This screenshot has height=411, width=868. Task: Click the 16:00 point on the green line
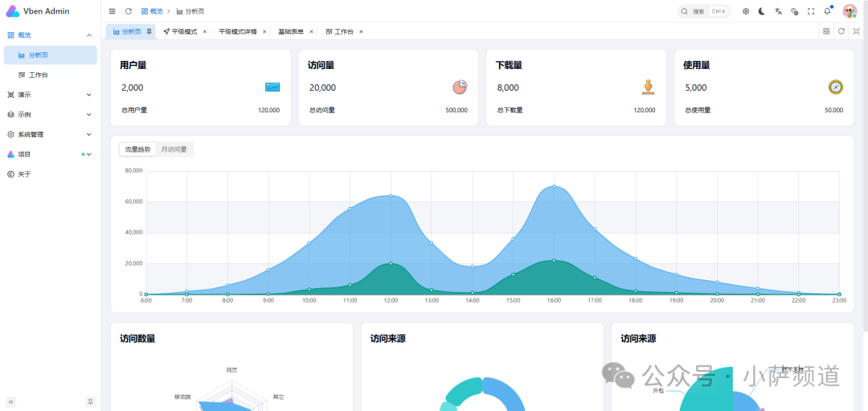click(x=554, y=260)
